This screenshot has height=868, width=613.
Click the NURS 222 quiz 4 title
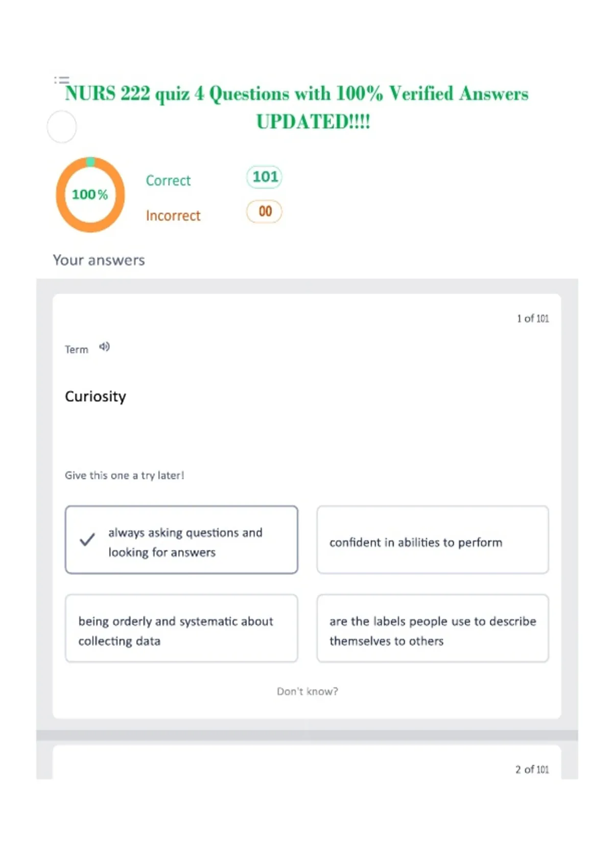297,108
